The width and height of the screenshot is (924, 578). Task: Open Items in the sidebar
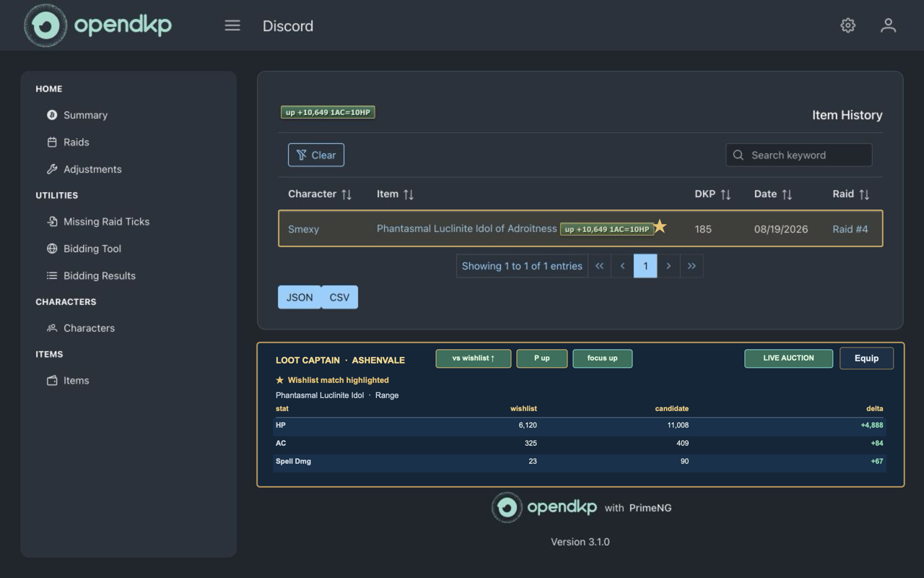(77, 381)
